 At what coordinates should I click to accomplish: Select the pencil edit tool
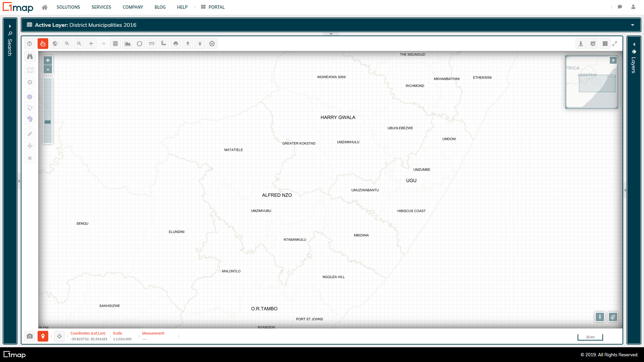tap(30, 134)
